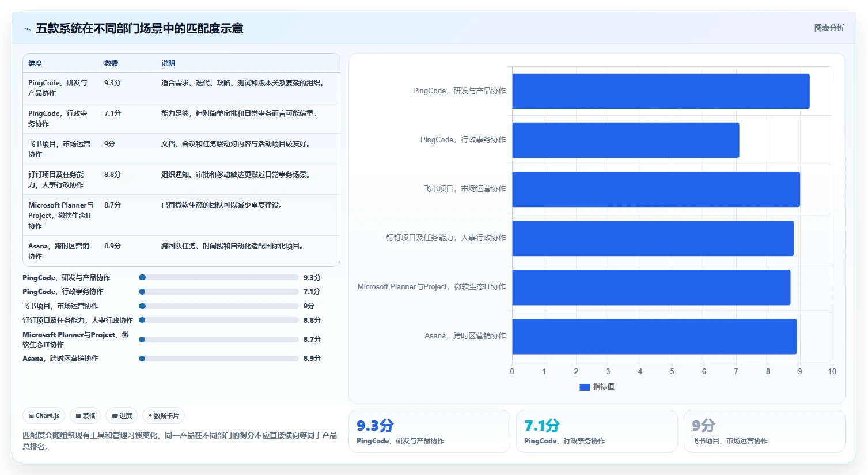868x475 pixels.
Task: Click progress bar for PingCode，行政事务协作
Action: [219, 292]
